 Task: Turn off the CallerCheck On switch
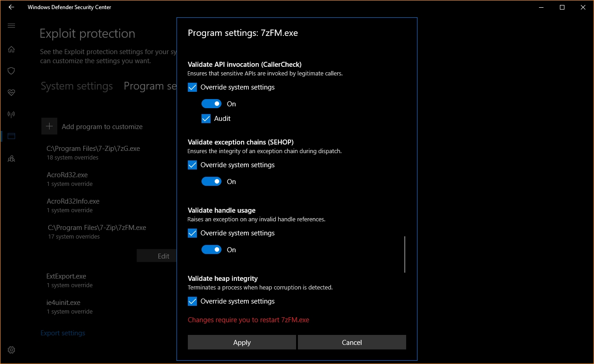(x=211, y=104)
